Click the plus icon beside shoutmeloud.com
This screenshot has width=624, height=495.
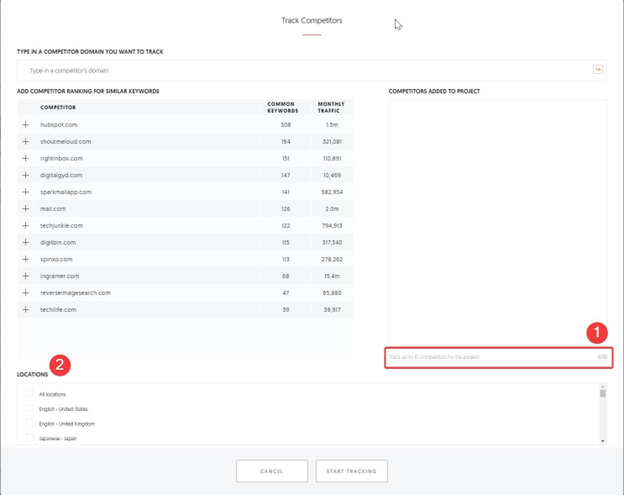point(26,142)
